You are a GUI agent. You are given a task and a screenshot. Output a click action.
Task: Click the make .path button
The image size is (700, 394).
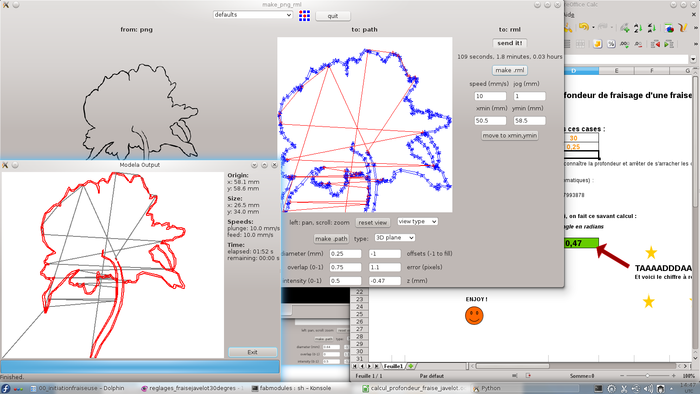coord(331,239)
